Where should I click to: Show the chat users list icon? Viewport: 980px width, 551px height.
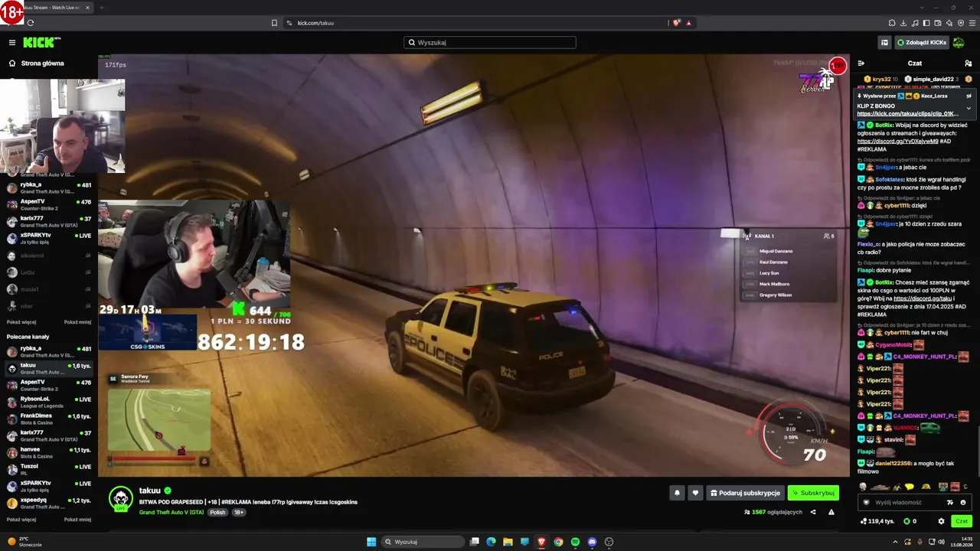969,64
